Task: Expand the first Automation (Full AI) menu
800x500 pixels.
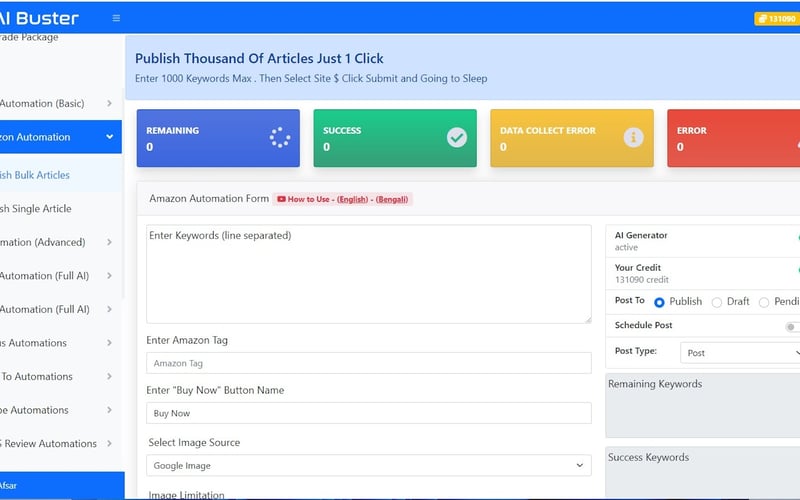Action: coord(61,276)
